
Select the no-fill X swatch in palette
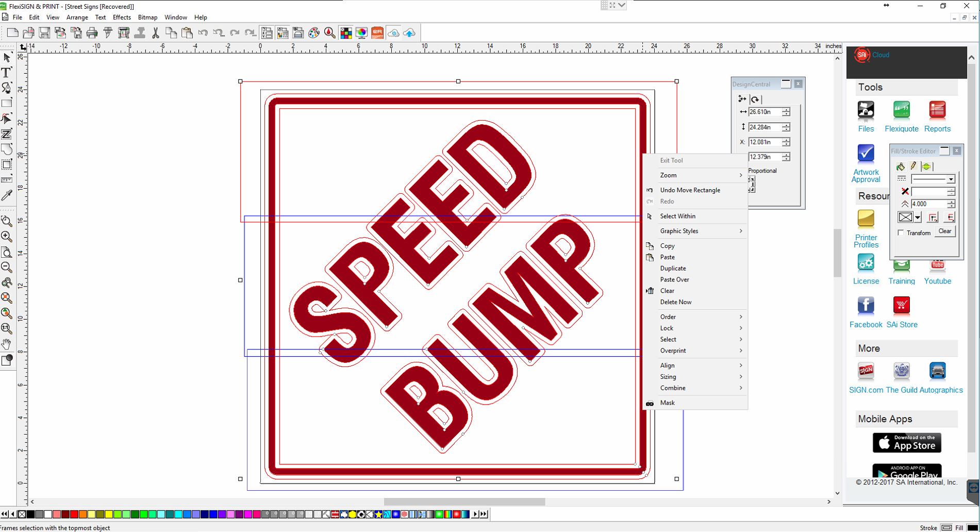coord(22,514)
